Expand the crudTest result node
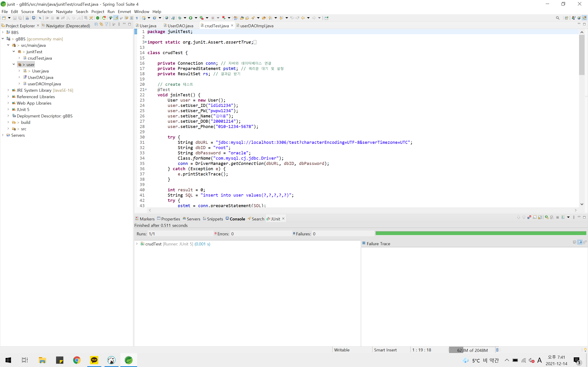This screenshot has width=588, height=367. tap(137, 244)
